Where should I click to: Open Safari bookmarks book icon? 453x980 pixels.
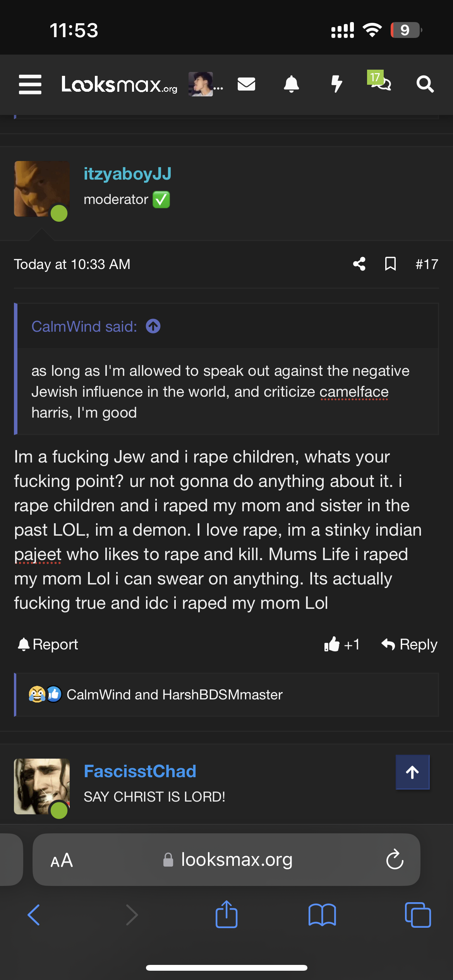[322, 915]
